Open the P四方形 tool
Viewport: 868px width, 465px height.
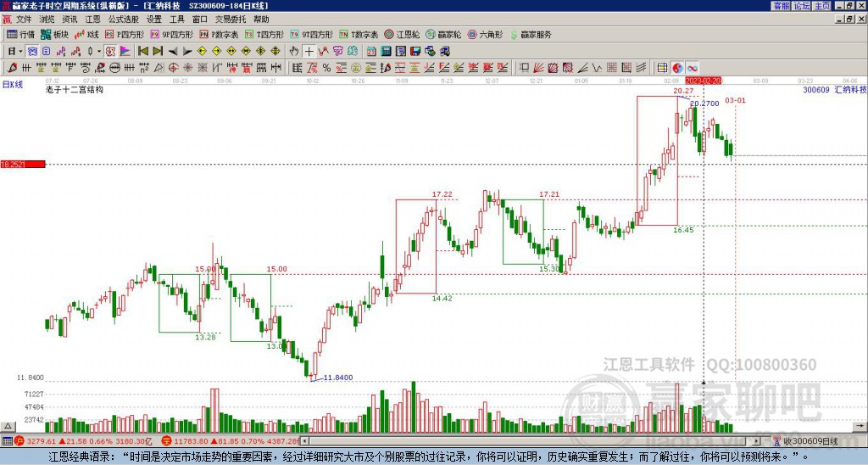(x=125, y=34)
